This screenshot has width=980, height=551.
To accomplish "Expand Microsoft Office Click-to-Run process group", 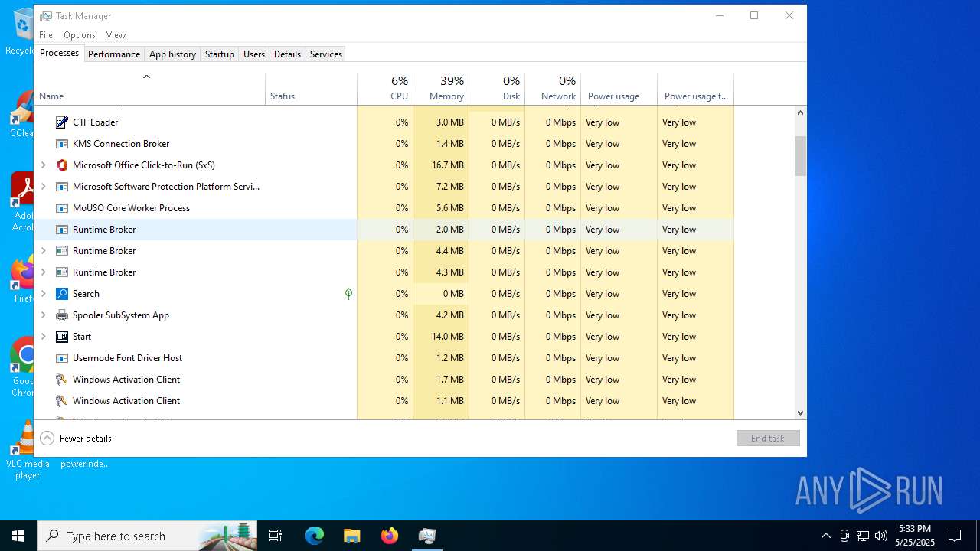I will pyautogui.click(x=44, y=165).
